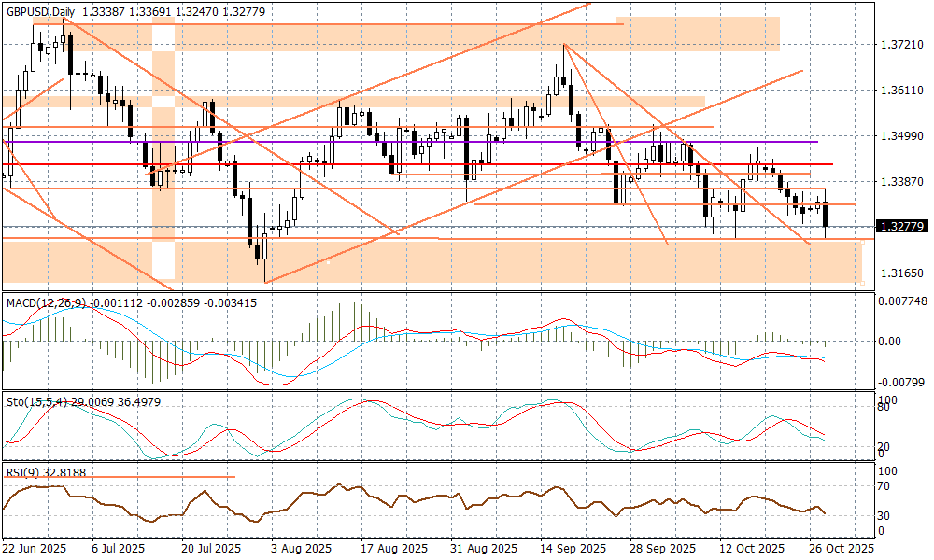Click the 1.33870 price axis label
The width and height of the screenshot is (934, 560).
tap(901, 182)
